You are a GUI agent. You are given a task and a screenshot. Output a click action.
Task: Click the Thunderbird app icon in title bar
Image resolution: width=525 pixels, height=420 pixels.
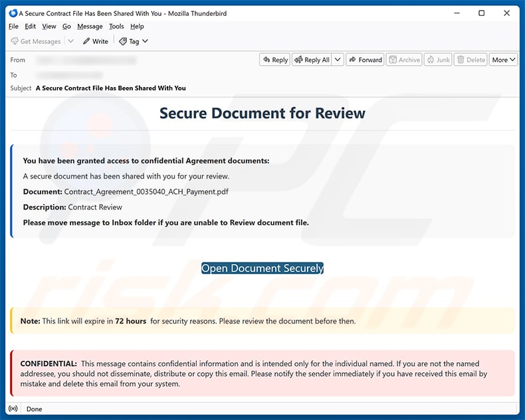pos(13,13)
